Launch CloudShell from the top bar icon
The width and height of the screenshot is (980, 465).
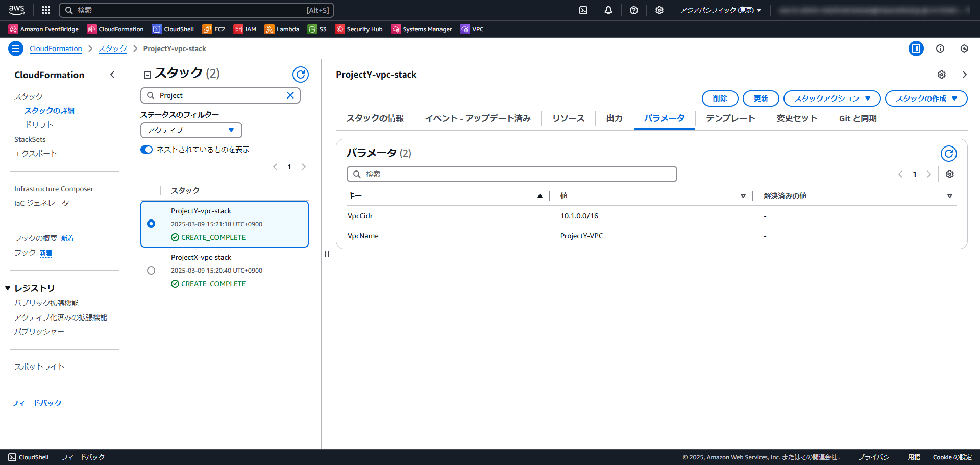click(x=583, y=10)
